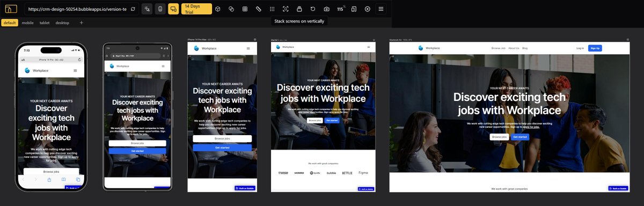Take a screenshot with the camera icon

327,9
